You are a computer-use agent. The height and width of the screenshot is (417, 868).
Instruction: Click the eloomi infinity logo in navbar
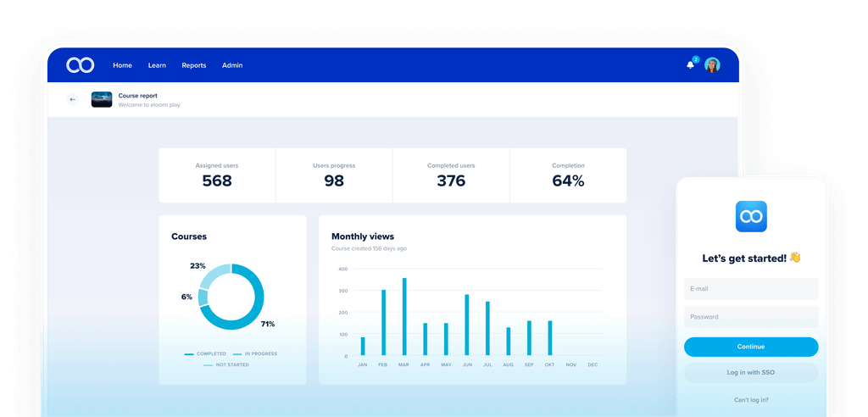tap(81, 65)
